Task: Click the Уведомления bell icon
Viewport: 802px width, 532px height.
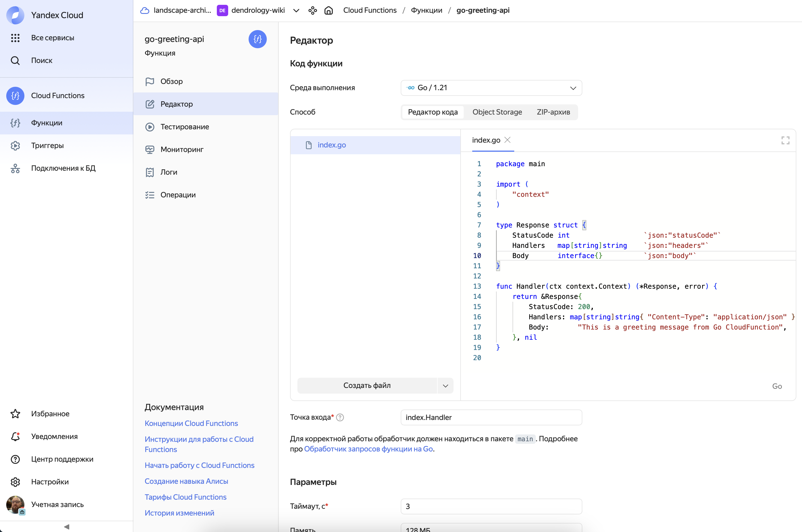Action: click(x=15, y=436)
